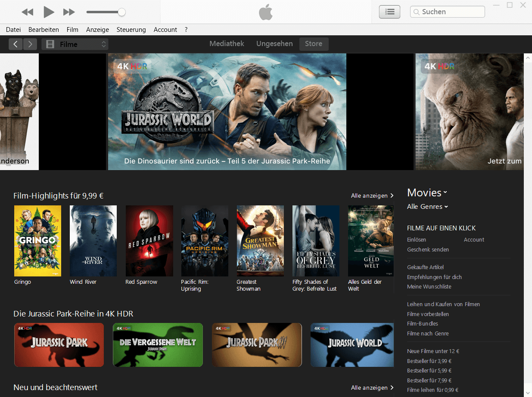The height and width of the screenshot is (397, 532).
Task: Click the search magnifier icon
Action: tap(416, 12)
